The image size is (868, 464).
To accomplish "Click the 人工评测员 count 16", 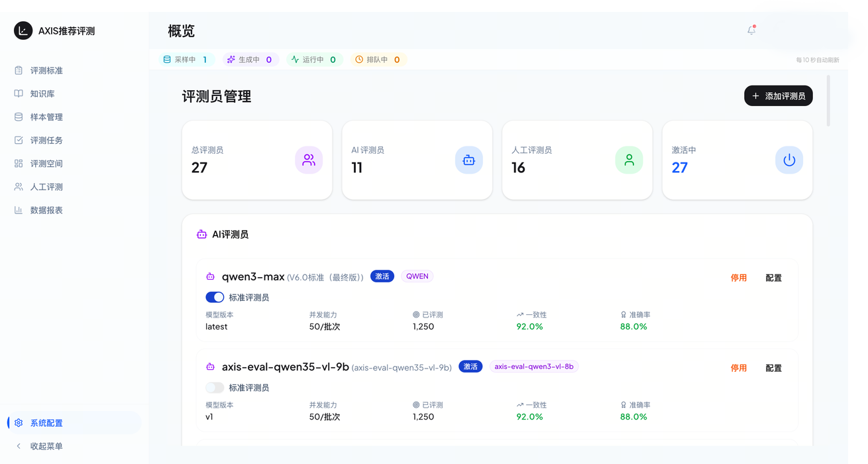I will [518, 168].
